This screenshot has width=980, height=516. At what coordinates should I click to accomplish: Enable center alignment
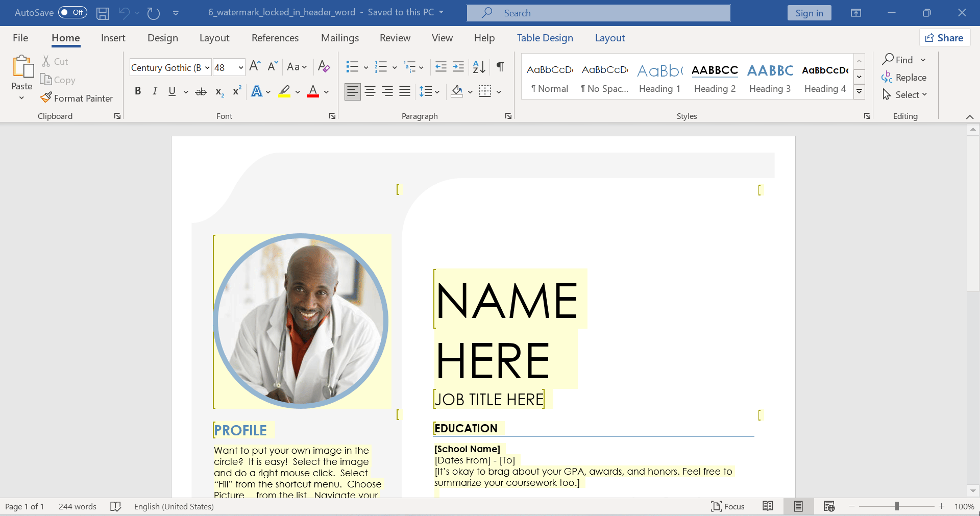[x=370, y=91]
